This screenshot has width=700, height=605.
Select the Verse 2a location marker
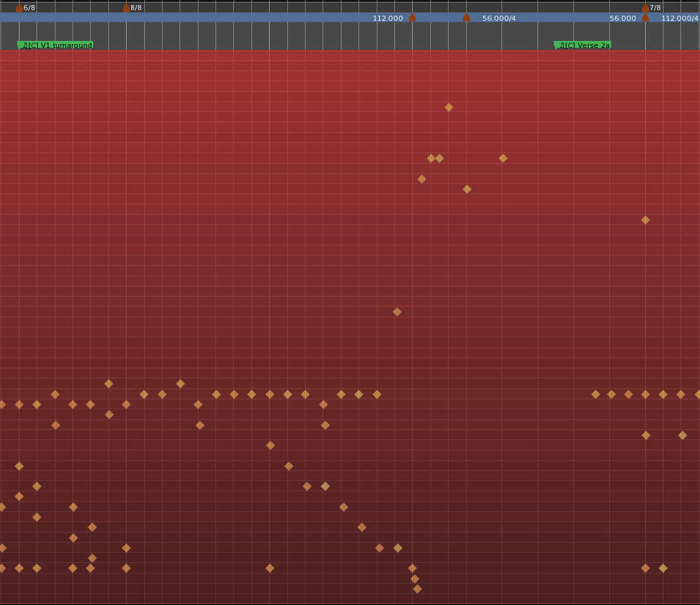click(x=583, y=45)
